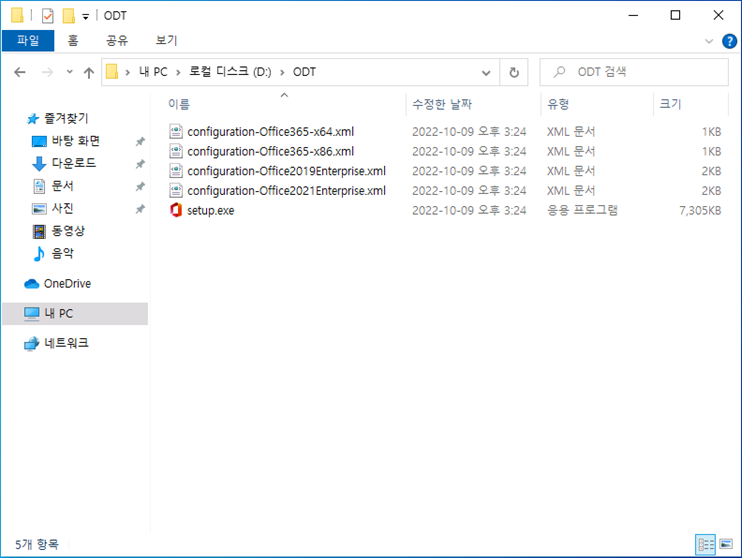Click the pin icon beside 사진
Screen dimensions: 742x558
coord(140,209)
